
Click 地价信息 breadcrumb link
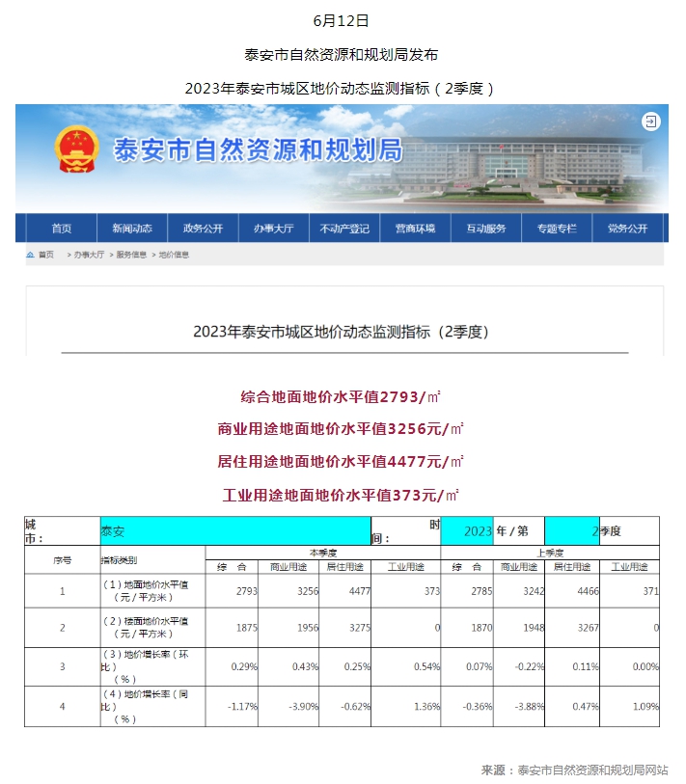click(x=174, y=255)
